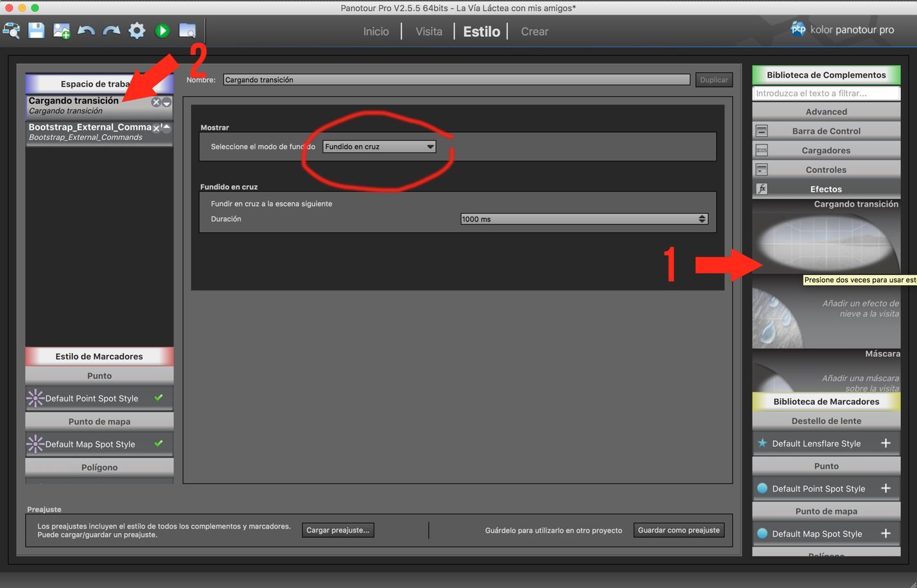The height and width of the screenshot is (588, 917).
Task: Expand the library Punto de mapa section
Action: click(x=826, y=511)
